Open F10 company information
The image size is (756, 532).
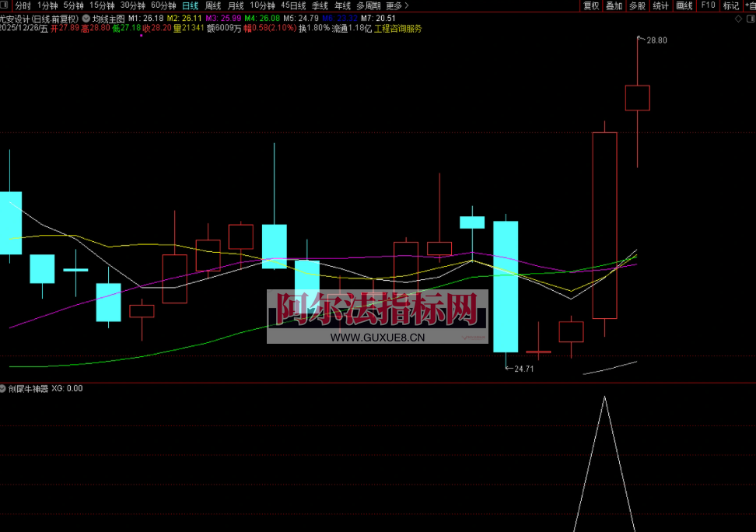click(x=708, y=5)
